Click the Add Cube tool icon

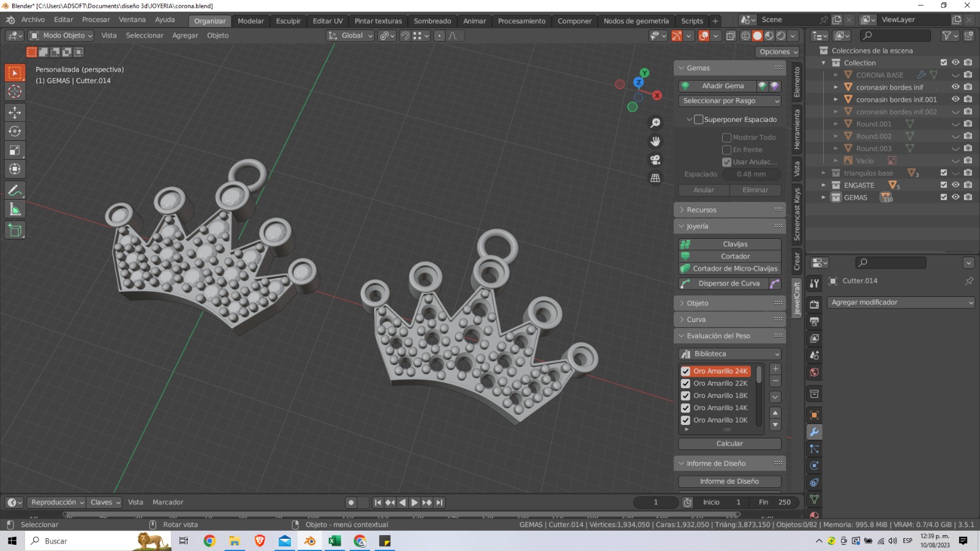15,230
